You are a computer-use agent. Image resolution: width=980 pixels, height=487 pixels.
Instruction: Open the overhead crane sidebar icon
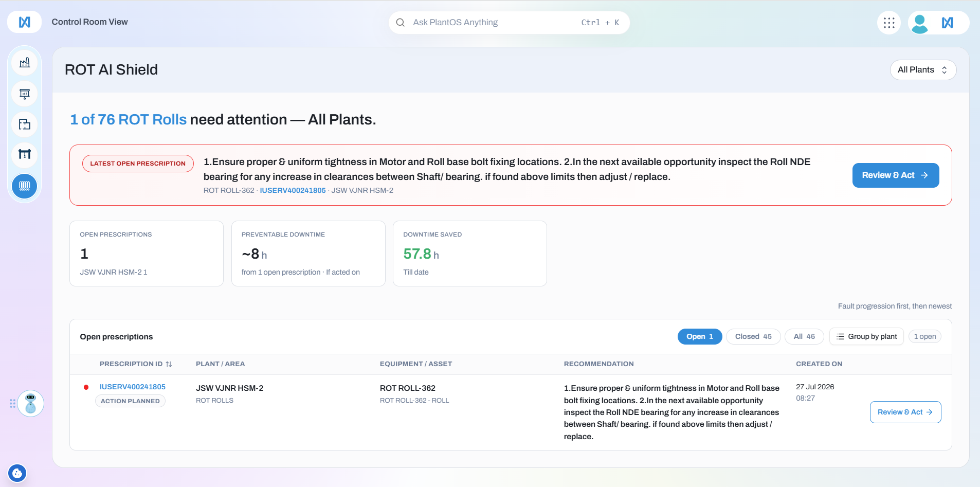(24, 155)
